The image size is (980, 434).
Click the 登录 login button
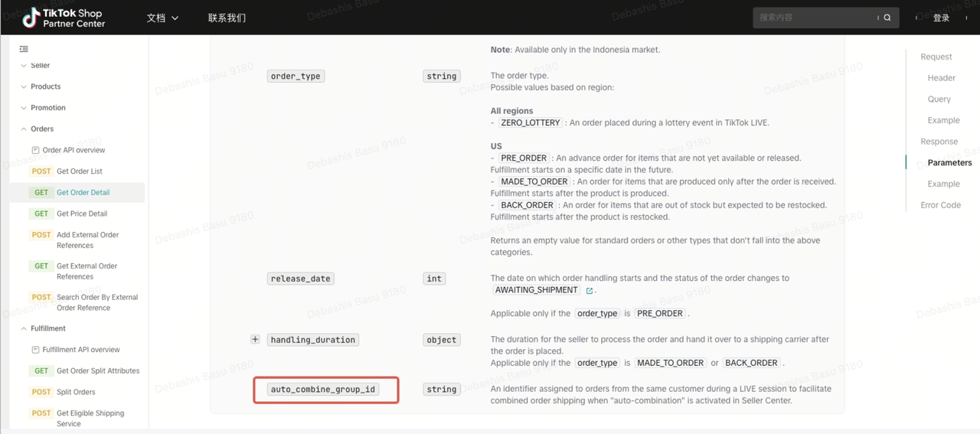click(941, 18)
